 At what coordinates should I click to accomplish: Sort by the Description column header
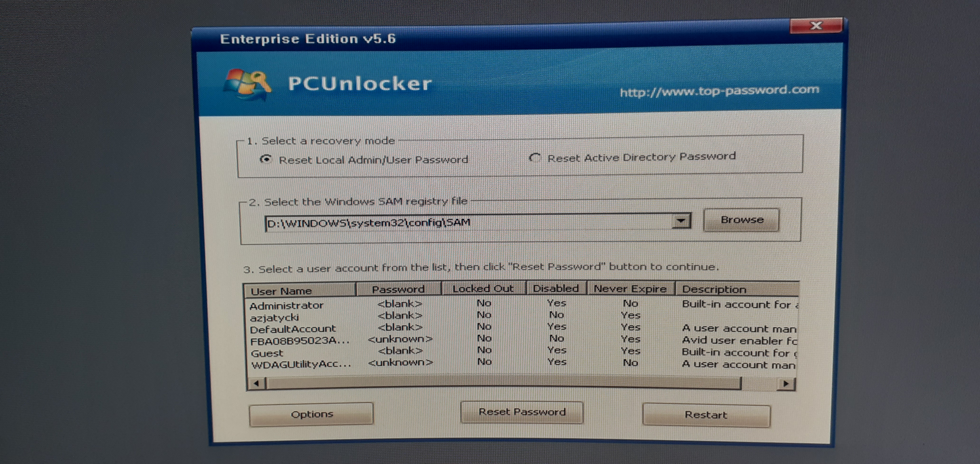737,289
